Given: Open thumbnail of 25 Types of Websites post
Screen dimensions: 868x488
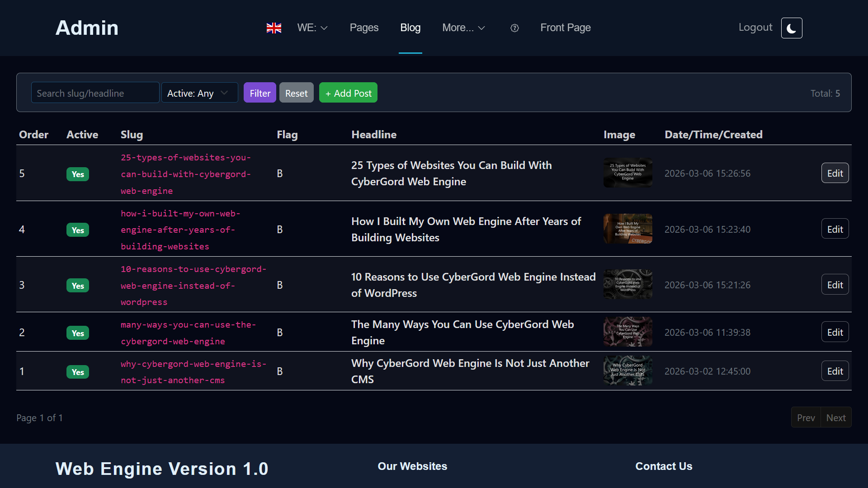Looking at the screenshot, I should [x=628, y=173].
